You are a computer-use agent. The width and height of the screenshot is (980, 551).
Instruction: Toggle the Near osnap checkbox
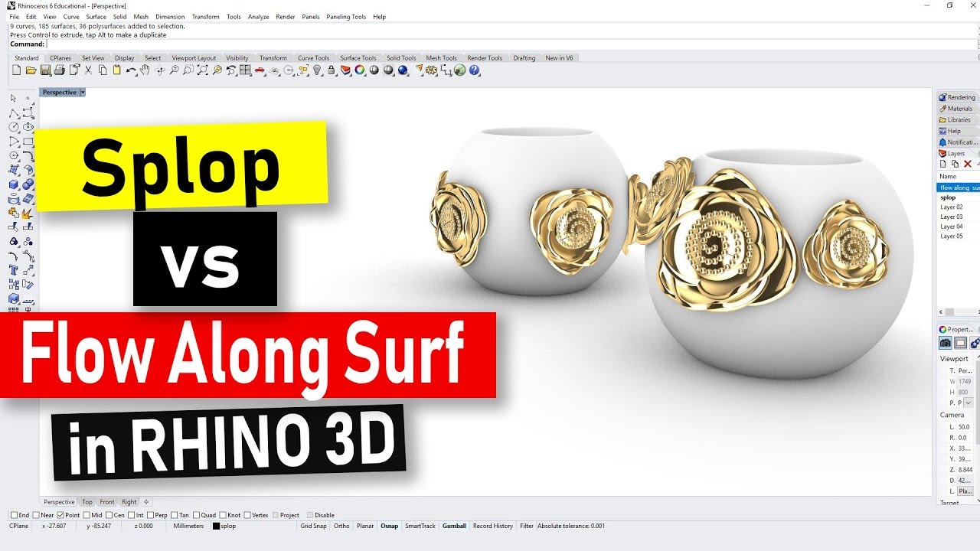(36, 515)
